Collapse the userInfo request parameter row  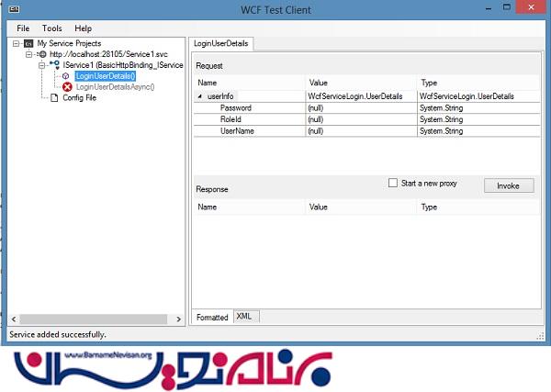(201, 96)
